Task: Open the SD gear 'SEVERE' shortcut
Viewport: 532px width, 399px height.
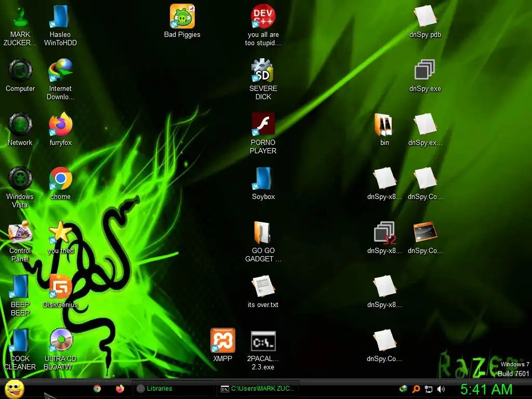Action: point(263,79)
